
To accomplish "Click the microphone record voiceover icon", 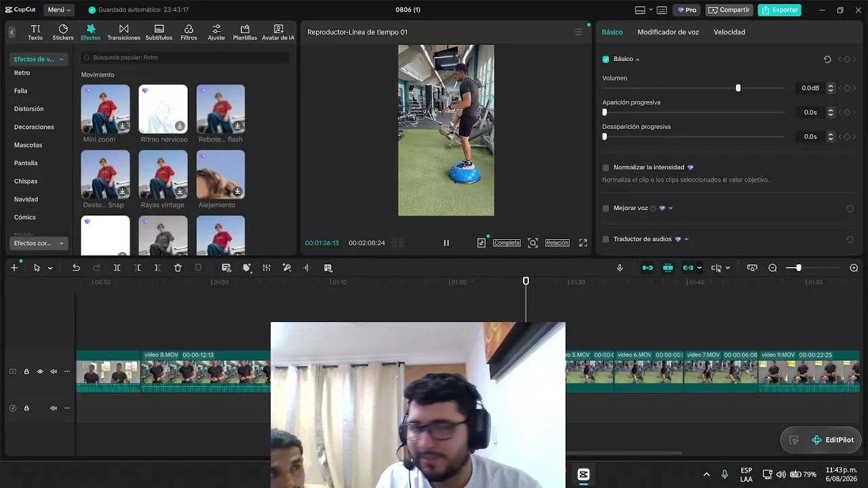I will tap(620, 268).
